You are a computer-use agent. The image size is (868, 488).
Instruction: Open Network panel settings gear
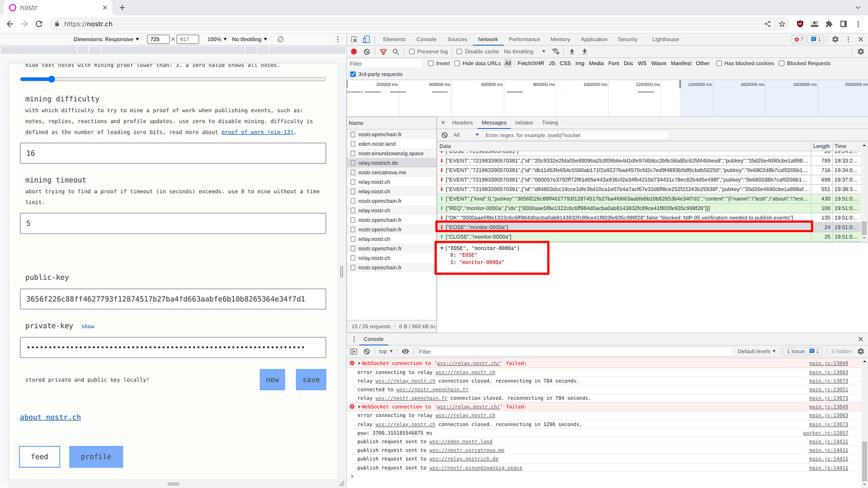860,51
